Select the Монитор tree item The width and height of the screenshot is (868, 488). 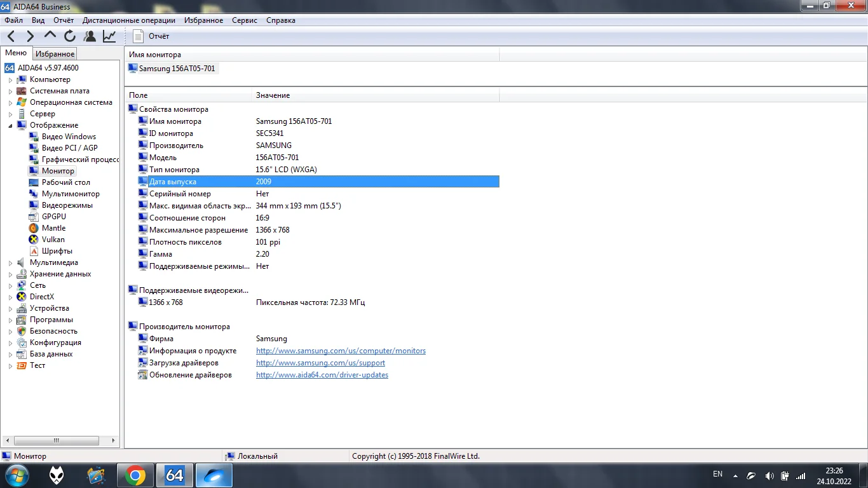[58, 171]
